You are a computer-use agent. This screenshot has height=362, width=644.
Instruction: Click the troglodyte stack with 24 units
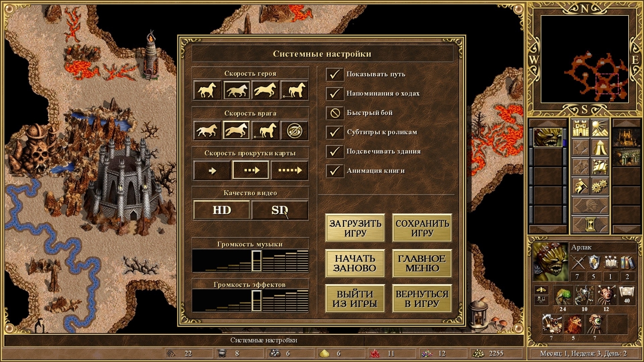point(563,295)
